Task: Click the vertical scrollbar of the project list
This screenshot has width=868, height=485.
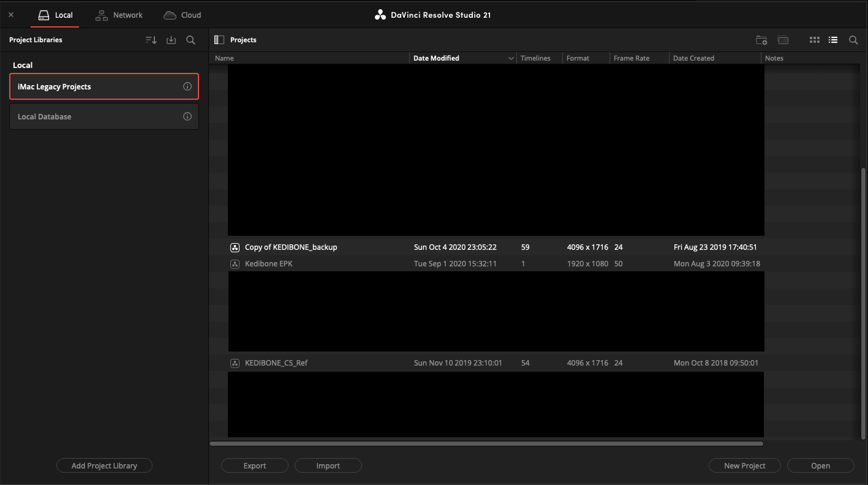Action: tap(864, 304)
